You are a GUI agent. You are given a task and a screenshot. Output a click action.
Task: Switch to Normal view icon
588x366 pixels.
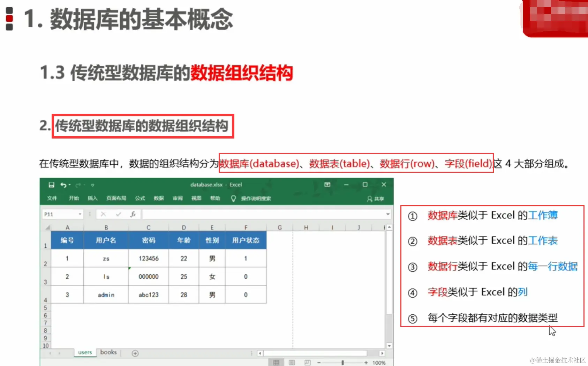[276, 363]
